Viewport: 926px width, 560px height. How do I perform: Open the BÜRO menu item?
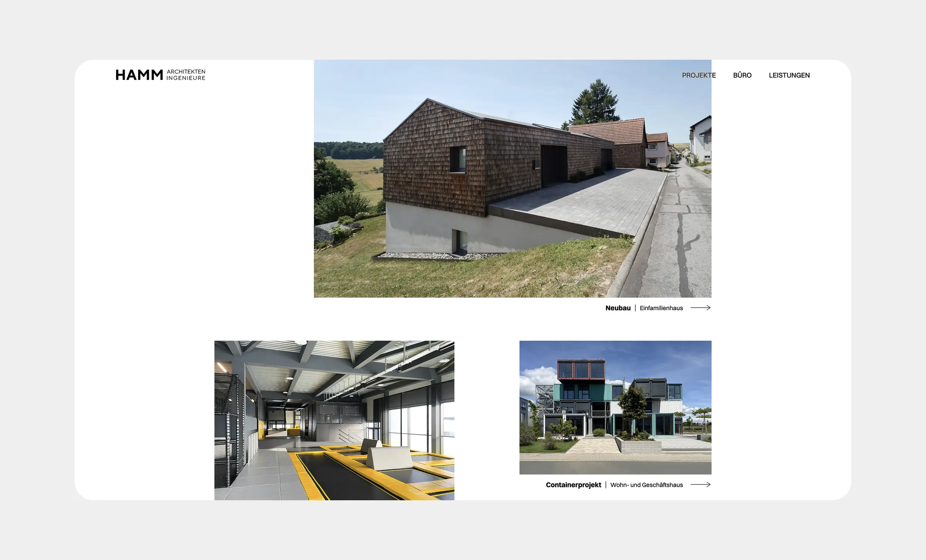(x=742, y=75)
